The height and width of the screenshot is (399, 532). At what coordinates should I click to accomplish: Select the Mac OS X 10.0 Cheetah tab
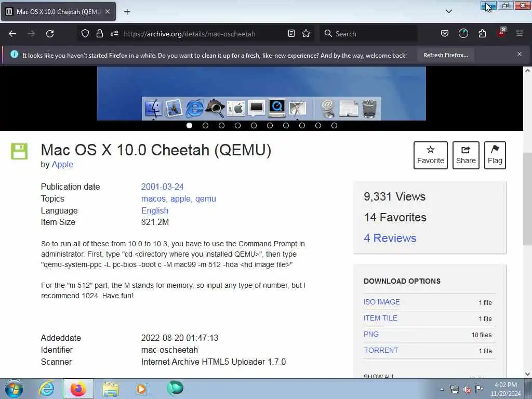(58, 11)
